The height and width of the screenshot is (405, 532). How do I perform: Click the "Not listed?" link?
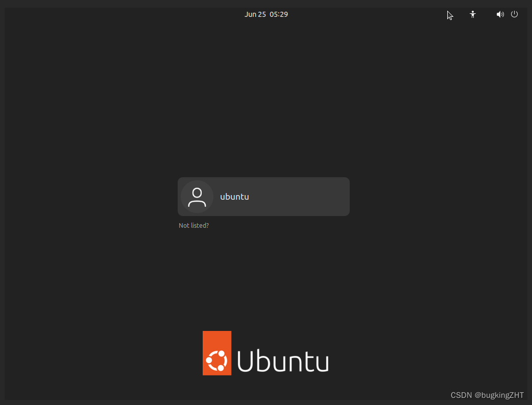[194, 225]
